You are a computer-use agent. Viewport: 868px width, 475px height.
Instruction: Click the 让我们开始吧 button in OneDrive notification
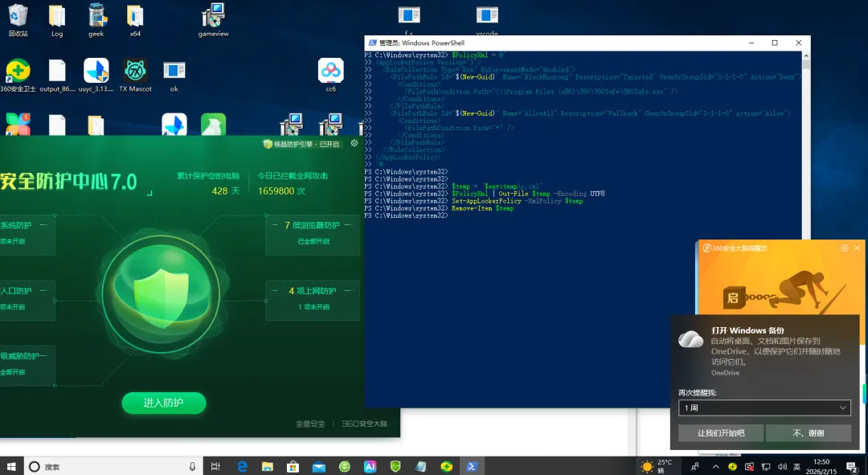click(x=721, y=433)
